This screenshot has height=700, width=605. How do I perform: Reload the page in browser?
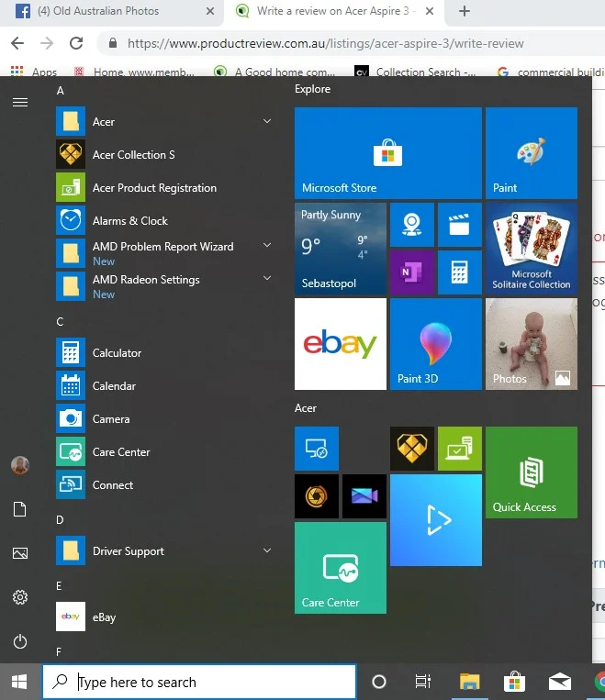point(76,43)
